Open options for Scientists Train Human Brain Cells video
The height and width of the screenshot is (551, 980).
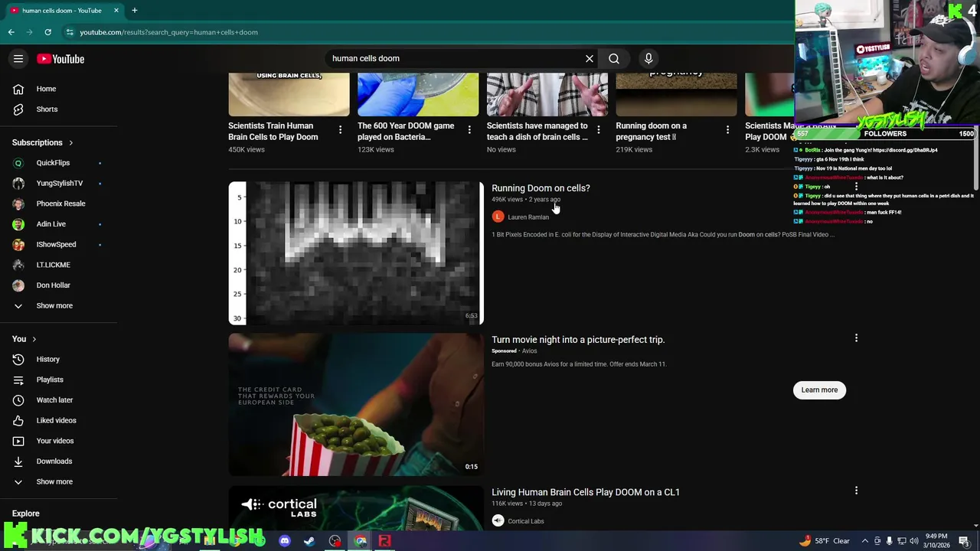tap(340, 129)
